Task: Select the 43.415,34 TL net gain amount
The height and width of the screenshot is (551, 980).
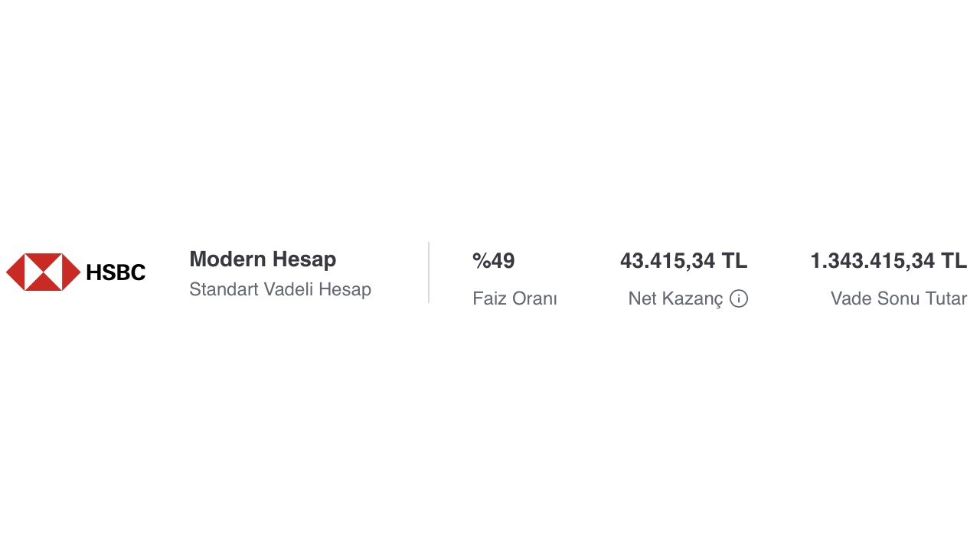Action: (x=684, y=261)
